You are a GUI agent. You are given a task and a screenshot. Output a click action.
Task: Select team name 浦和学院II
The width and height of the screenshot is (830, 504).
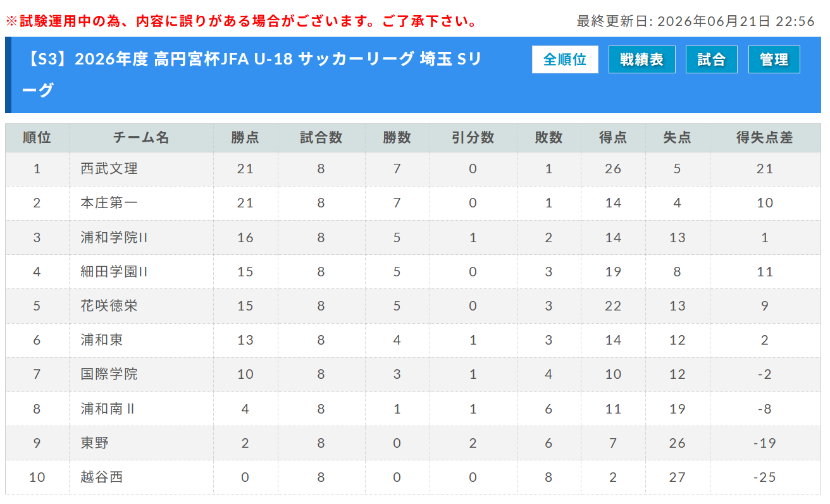[x=115, y=238]
